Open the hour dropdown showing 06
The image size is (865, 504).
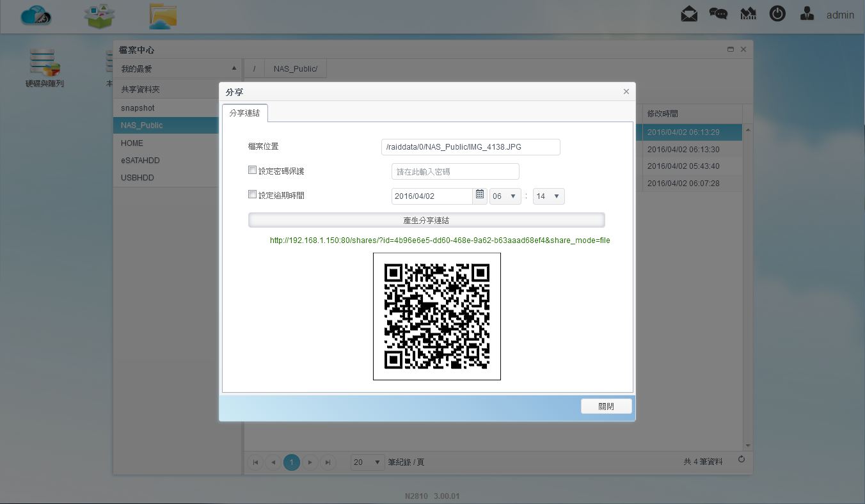tap(505, 196)
